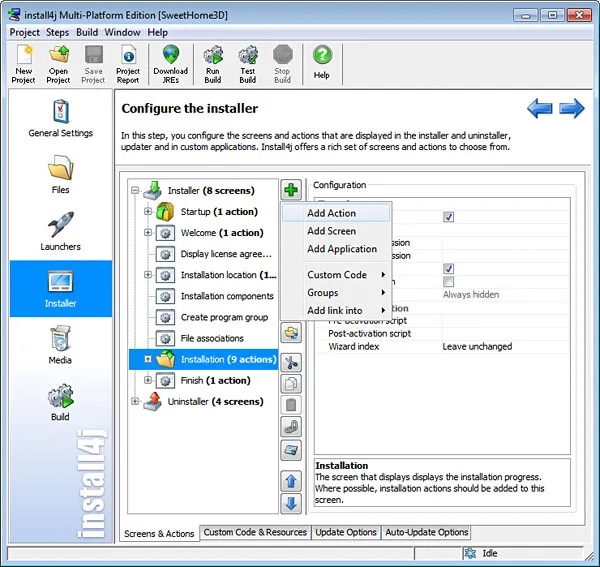The height and width of the screenshot is (567, 600).
Task: Expand the Startup (1 action) node
Action: [x=148, y=211]
